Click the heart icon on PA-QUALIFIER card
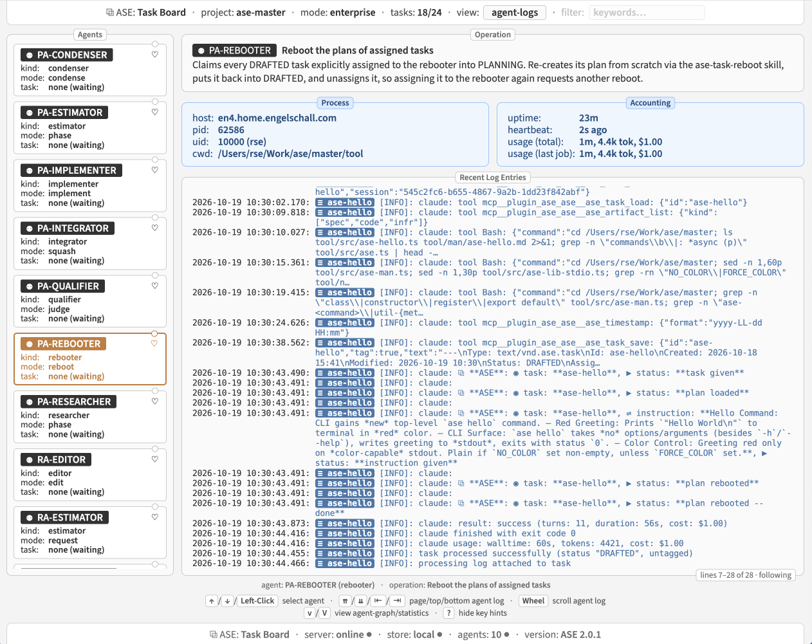Viewport: 812px width, 644px height. click(x=154, y=286)
